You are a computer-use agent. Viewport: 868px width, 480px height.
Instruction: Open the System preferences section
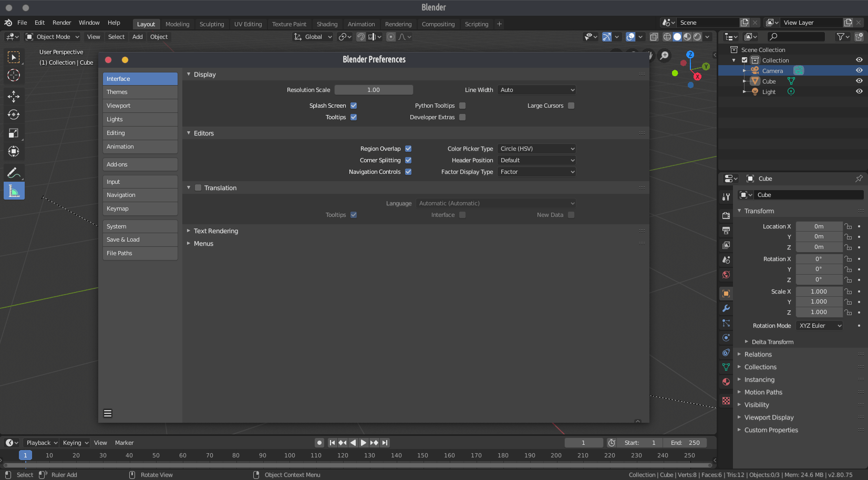point(140,226)
